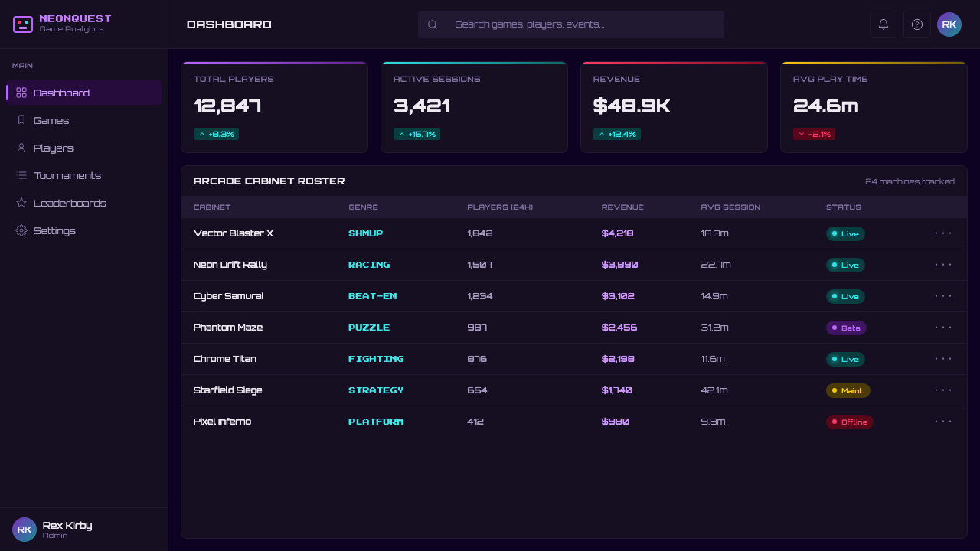980x551 pixels.
Task: Open the Avg Play Time stat card
Action: pyautogui.click(x=874, y=107)
